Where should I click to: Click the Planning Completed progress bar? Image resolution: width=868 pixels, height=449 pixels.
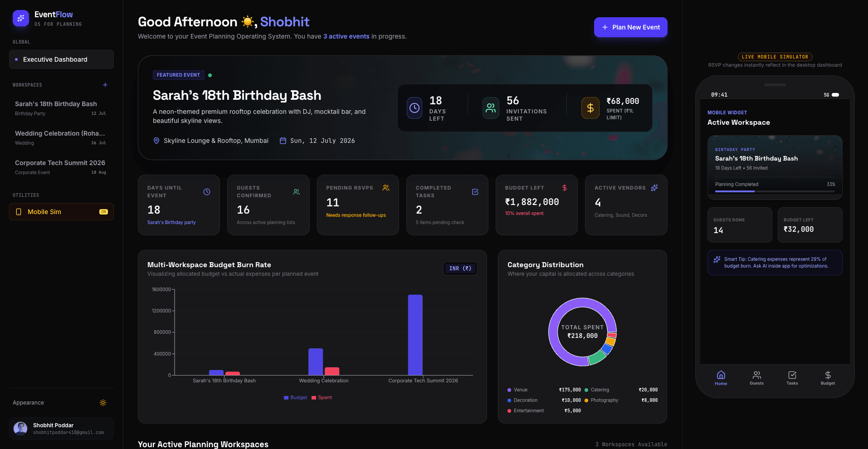click(775, 191)
